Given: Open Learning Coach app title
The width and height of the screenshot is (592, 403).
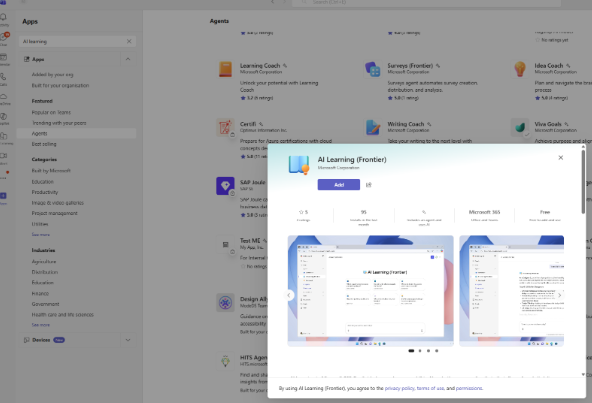Looking at the screenshot, I should pyautogui.click(x=260, y=65).
